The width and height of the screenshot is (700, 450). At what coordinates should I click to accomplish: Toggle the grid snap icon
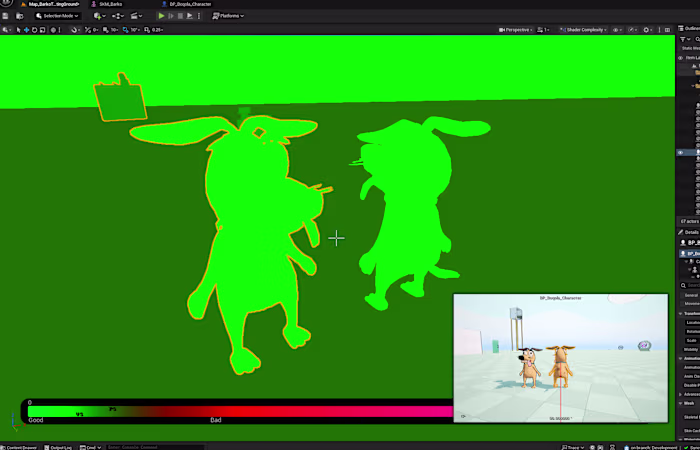click(104, 30)
